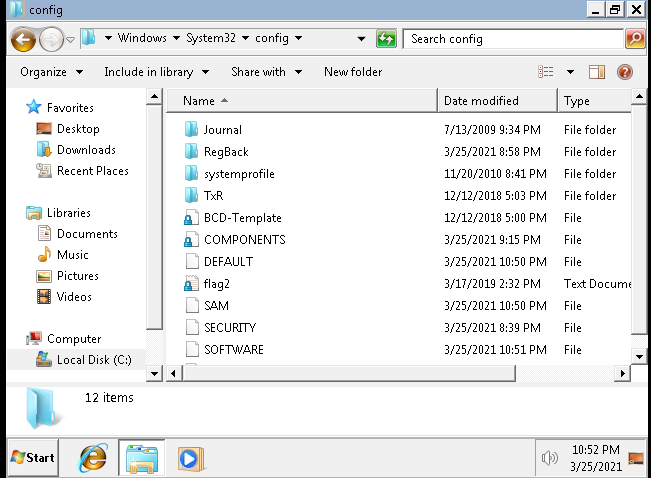The image size is (651, 478).
Task: Click the search magnifier icon
Action: [634, 39]
